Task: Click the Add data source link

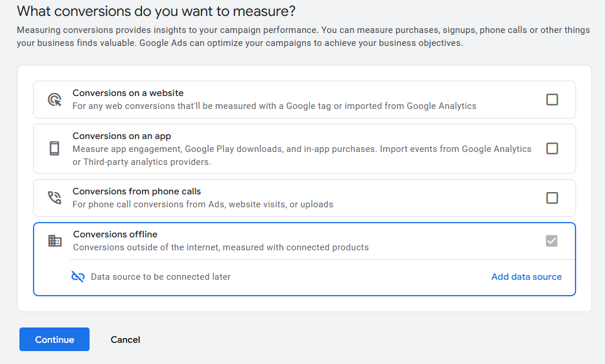Action: point(526,276)
